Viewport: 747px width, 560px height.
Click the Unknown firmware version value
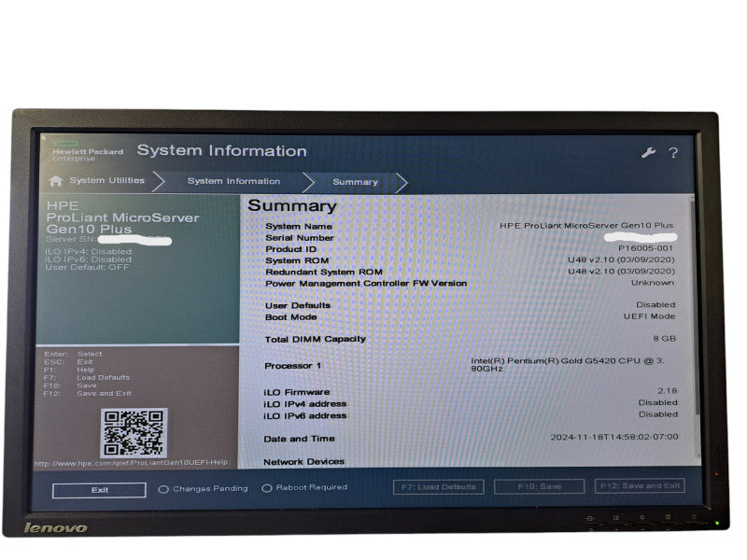(653, 283)
